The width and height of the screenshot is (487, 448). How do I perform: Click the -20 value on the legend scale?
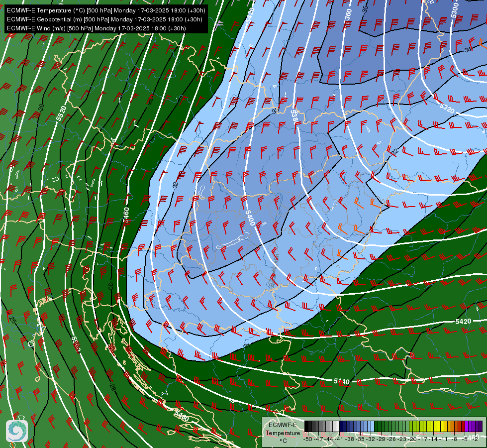pos(413,439)
